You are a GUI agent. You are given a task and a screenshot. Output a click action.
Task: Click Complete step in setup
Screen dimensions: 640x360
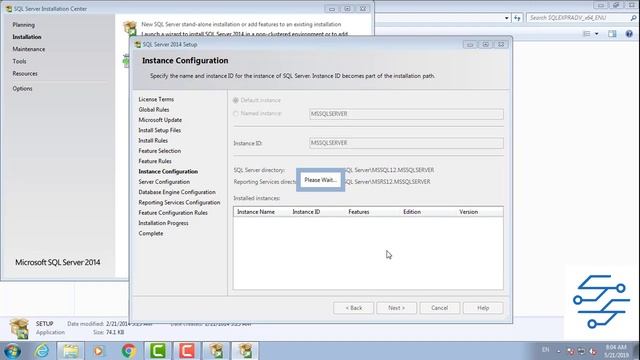pyautogui.click(x=151, y=233)
